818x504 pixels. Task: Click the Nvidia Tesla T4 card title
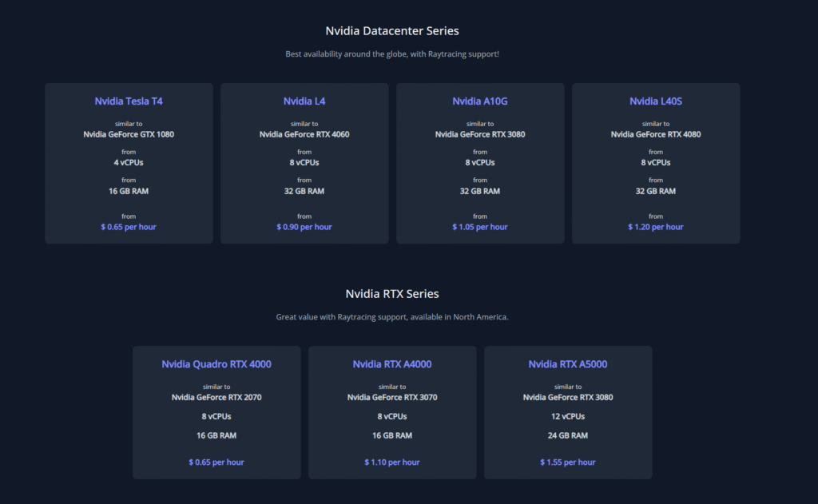point(129,101)
